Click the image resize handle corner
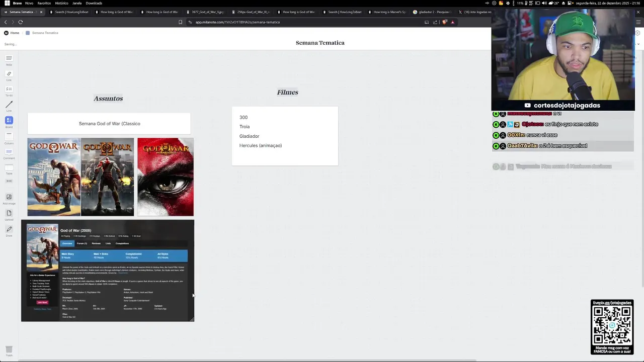The image size is (644, 362). [192, 319]
